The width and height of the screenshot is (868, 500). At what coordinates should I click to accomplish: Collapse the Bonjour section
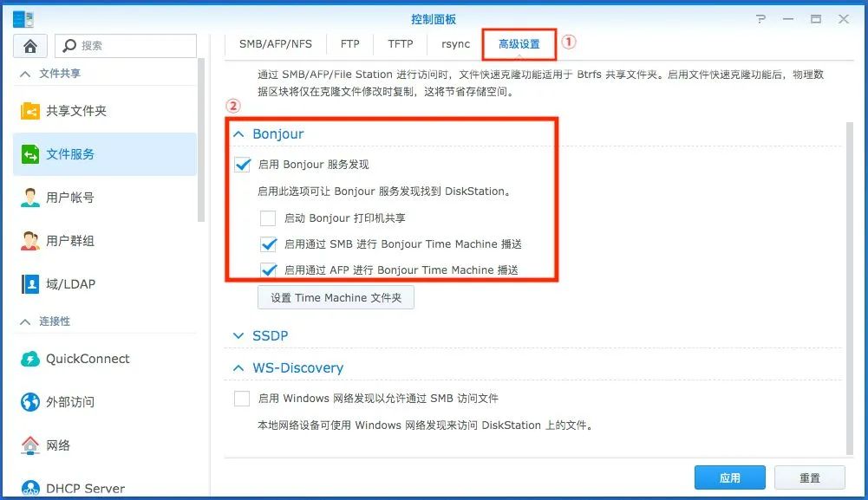pos(238,133)
